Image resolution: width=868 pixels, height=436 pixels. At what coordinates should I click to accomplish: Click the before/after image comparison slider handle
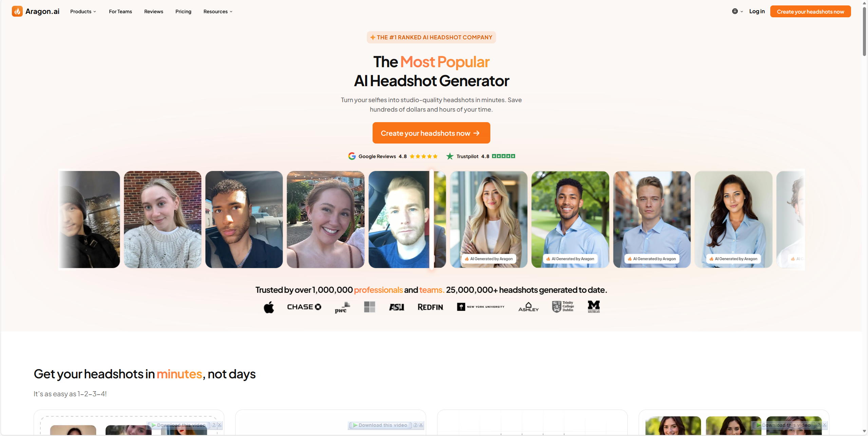tap(432, 220)
